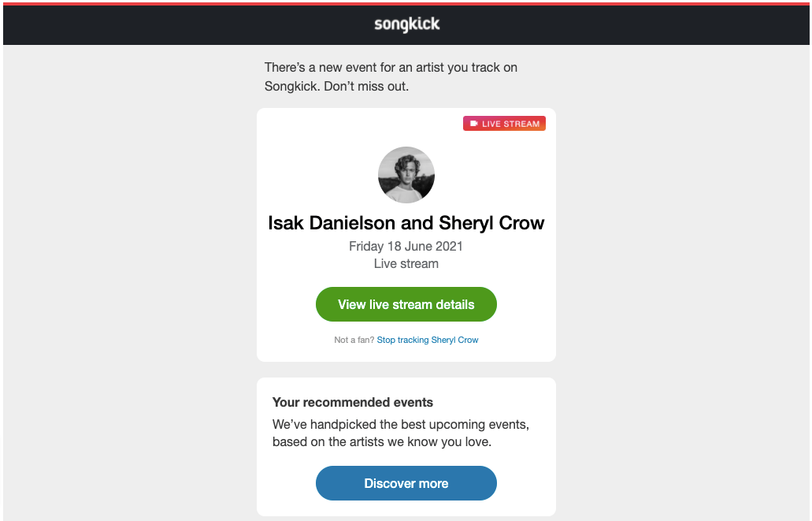Click the red bar at the top
812x521 pixels.
point(406,3)
